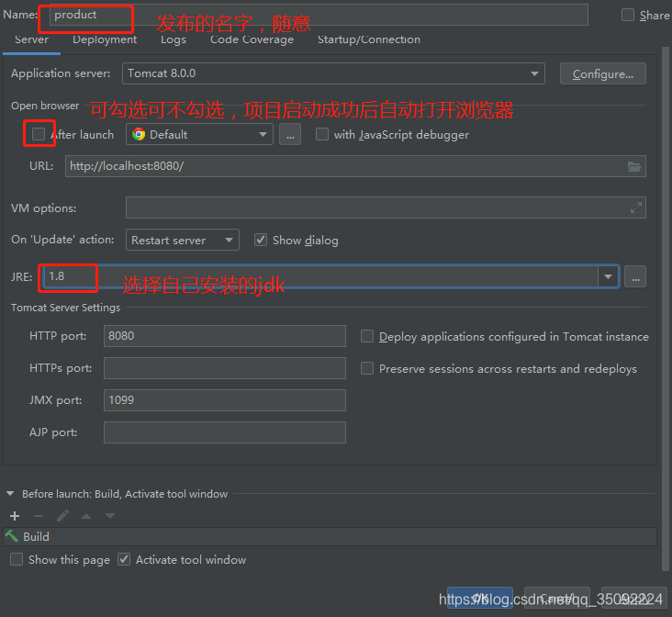Open the JRE dropdown arrow

pyautogui.click(x=608, y=277)
